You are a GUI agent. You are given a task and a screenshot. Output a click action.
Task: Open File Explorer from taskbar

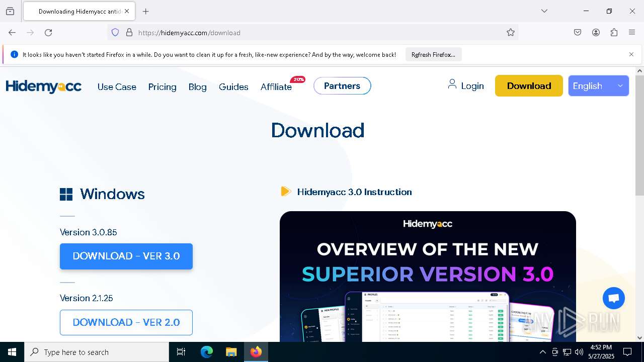pos(231,352)
